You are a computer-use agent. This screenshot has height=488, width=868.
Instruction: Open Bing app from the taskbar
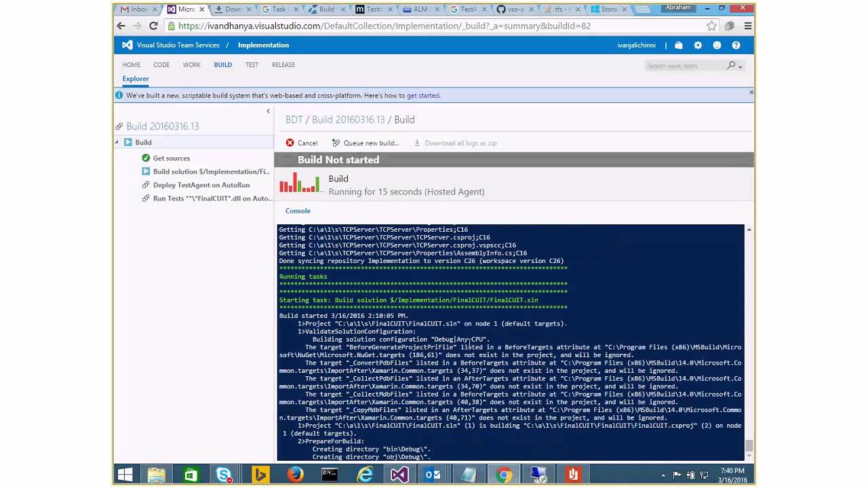(x=260, y=474)
